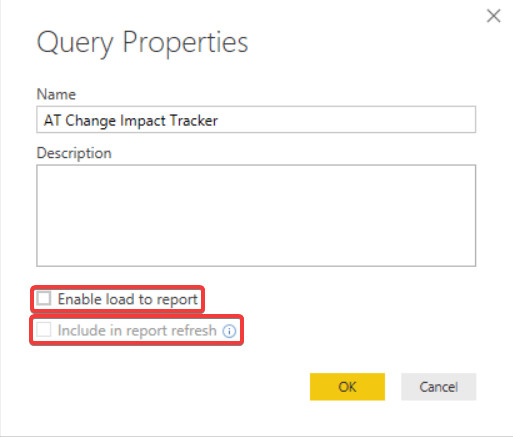Place cursor on the word 'Tracker' in Name
The image size is (513, 437).
tap(194, 120)
